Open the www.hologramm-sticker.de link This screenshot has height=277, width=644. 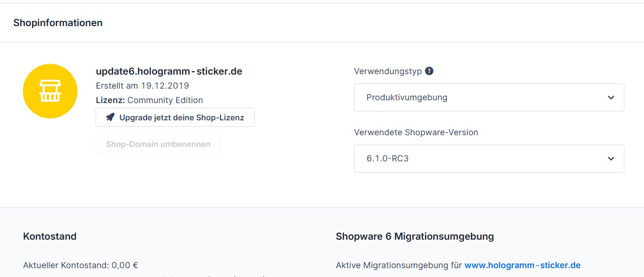click(522, 265)
